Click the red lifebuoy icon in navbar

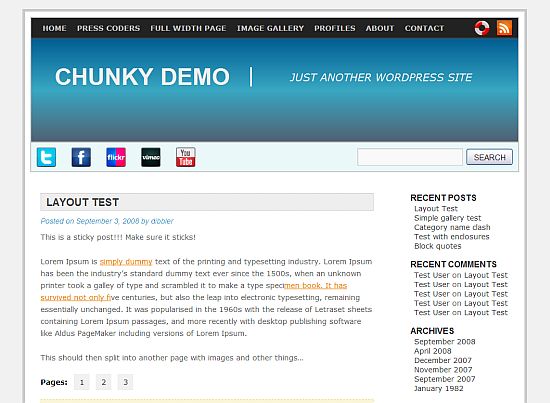[482, 28]
